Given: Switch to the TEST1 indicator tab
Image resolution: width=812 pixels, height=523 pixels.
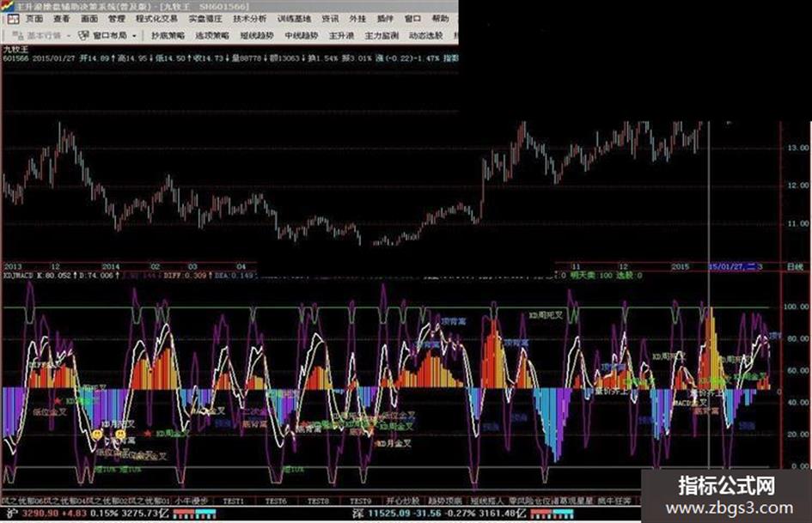Looking at the screenshot, I should click(233, 501).
